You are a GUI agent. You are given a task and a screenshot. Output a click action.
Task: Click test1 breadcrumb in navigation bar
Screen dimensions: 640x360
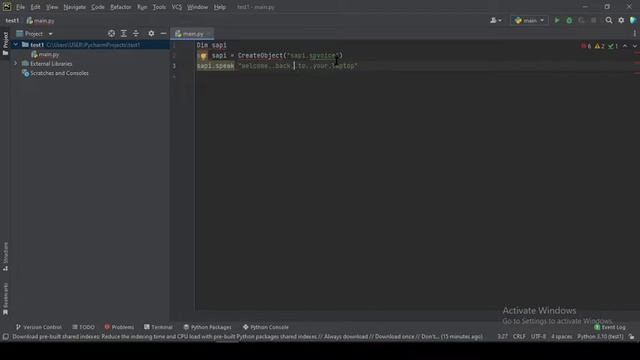pyautogui.click(x=12, y=20)
